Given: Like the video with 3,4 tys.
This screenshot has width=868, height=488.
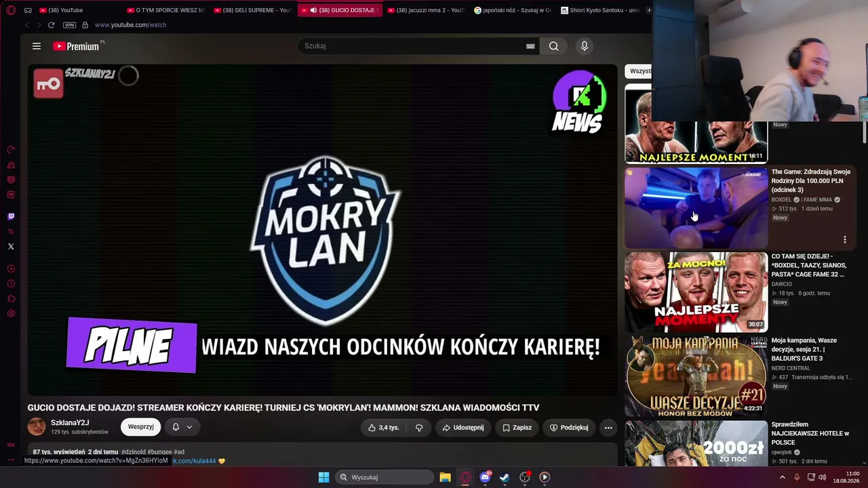Looking at the screenshot, I should click(384, 428).
